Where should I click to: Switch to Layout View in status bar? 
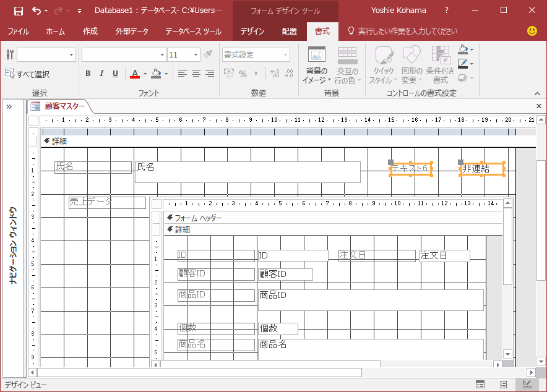point(503,385)
